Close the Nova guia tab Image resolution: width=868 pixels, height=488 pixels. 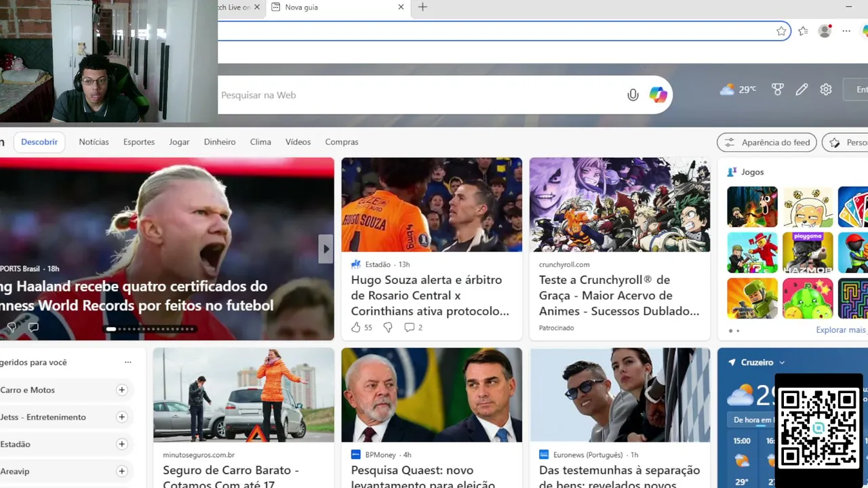click(401, 7)
